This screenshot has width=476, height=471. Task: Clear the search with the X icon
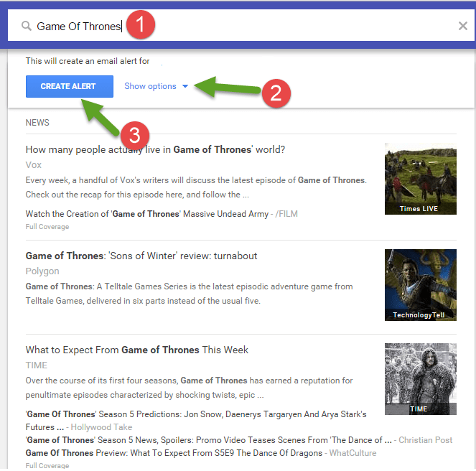point(462,26)
